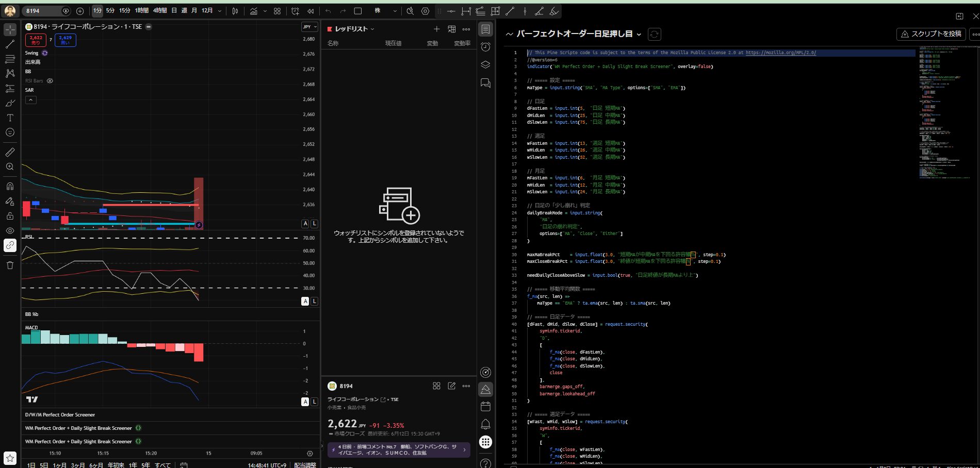Select the ruler measure tool
The image size is (980, 468).
click(x=10, y=152)
